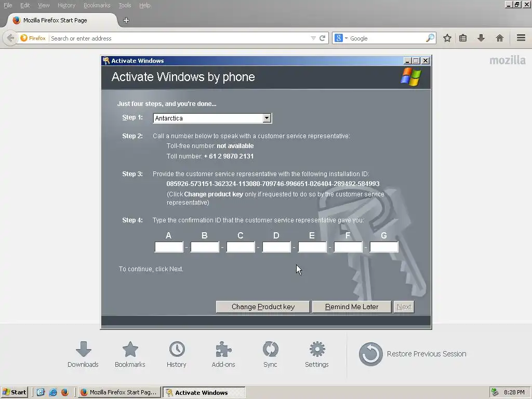This screenshot has width=532, height=399.
Task: Click the system tray network icon
Action: (x=495, y=392)
